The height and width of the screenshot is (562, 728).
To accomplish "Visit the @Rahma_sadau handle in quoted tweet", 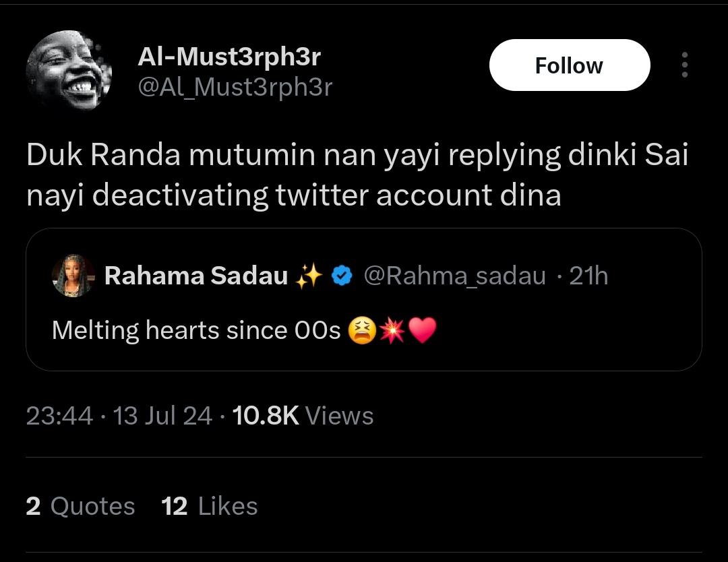I will [x=454, y=276].
